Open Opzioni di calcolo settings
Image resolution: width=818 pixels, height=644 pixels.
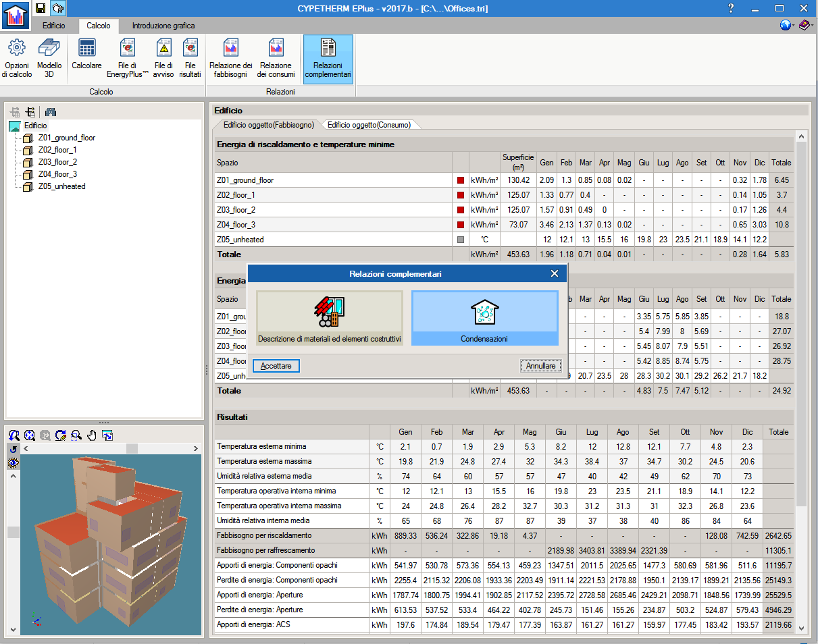click(17, 59)
